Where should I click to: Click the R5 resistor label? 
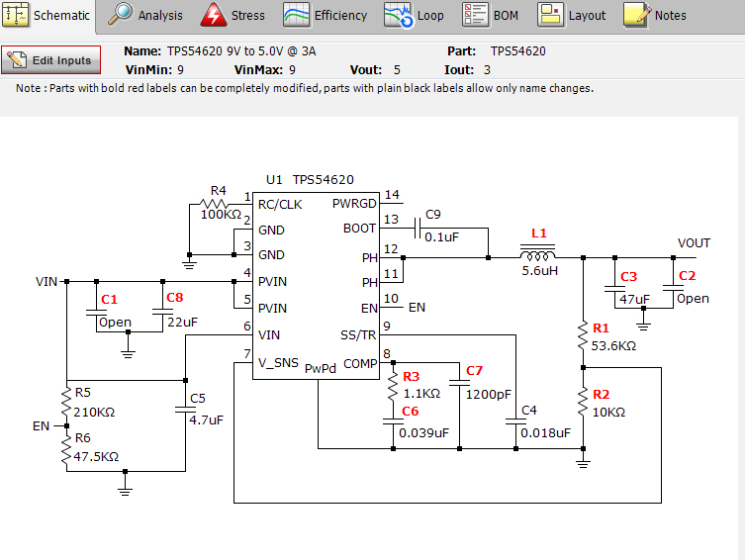click(83, 393)
